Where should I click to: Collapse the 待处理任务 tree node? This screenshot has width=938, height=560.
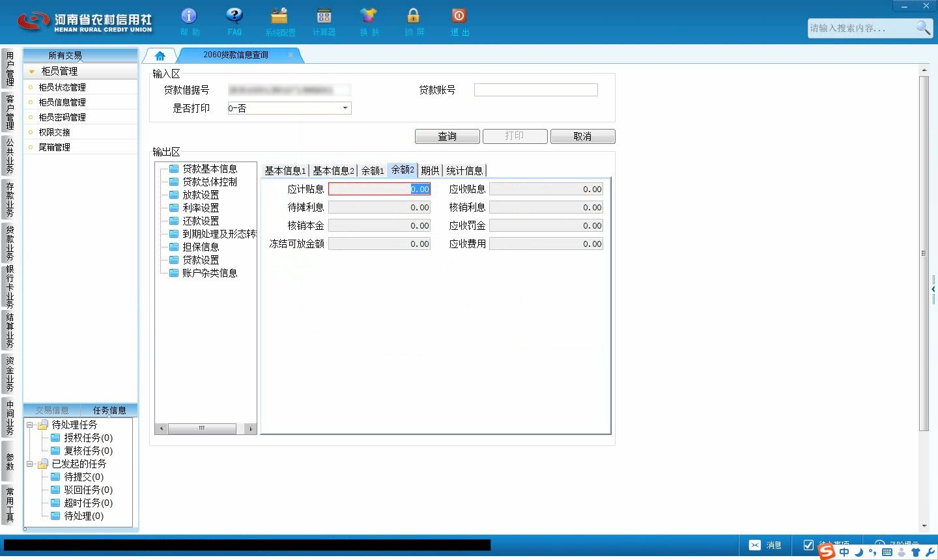(30, 425)
